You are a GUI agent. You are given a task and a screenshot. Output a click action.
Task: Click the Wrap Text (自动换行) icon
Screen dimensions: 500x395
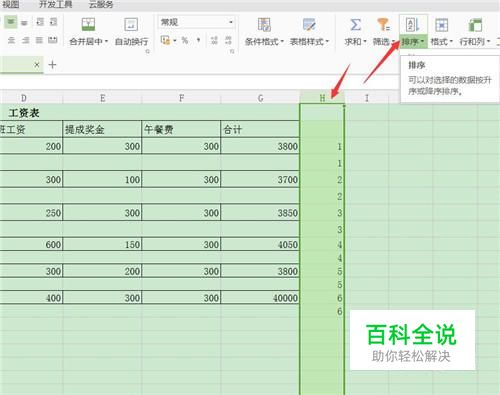click(x=131, y=25)
